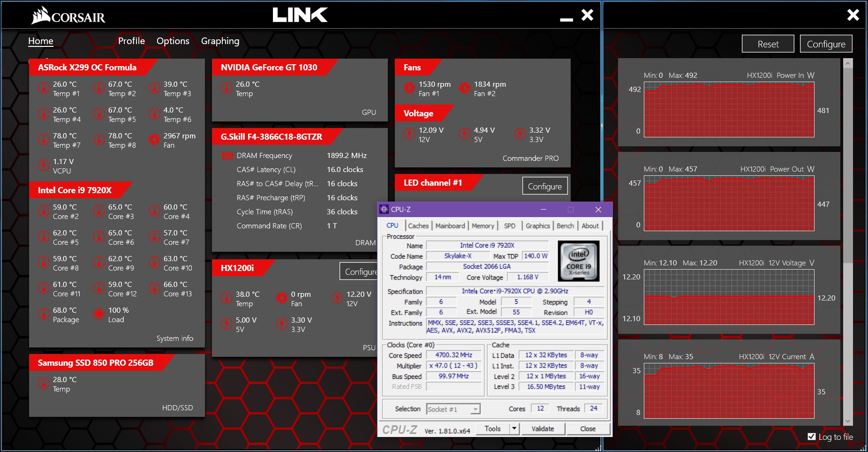Viewport: 868px width, 452px height.
Task: Click the Core Speed 4700.32 MHz field
Action: click(454, 355)
